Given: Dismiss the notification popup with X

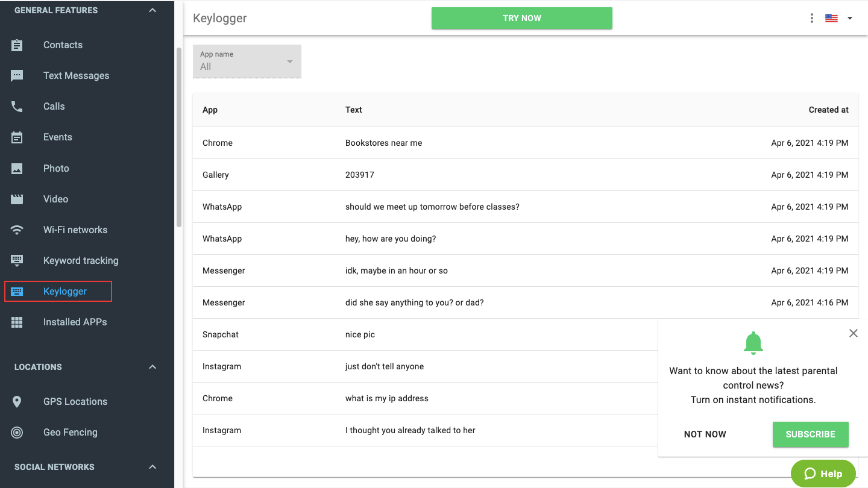Looking at the screenshot, I should pyautogui.click(x=853, y=333).
